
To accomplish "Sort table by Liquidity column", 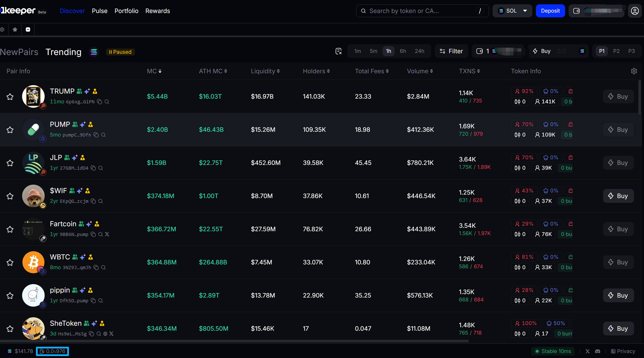I will point(265,71).
